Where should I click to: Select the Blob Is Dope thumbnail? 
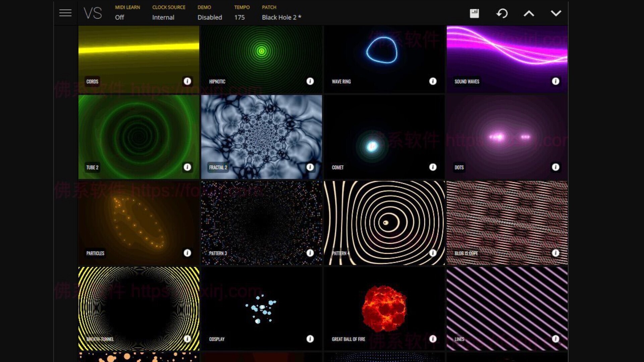(507, 223)
